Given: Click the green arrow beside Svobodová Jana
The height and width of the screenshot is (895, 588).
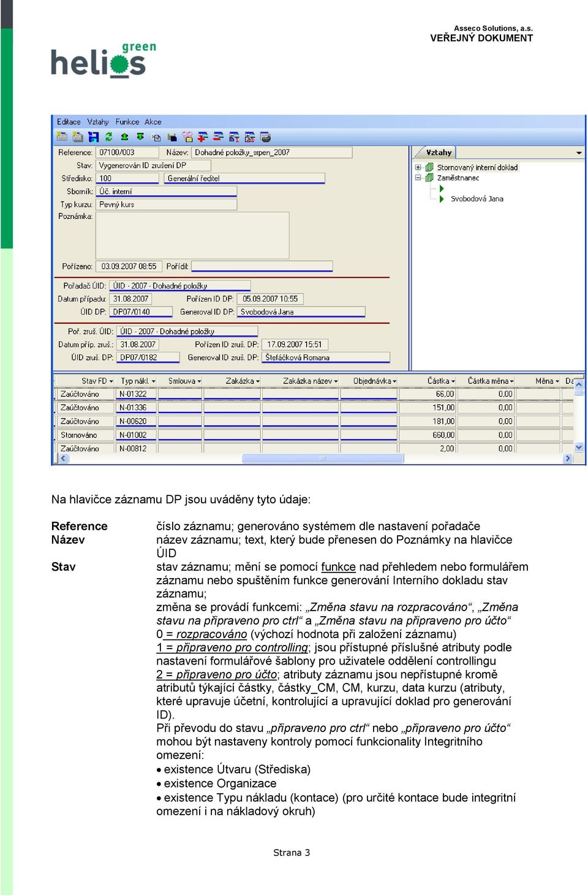Looking at the screenshot, I should (x=442, y=199).
